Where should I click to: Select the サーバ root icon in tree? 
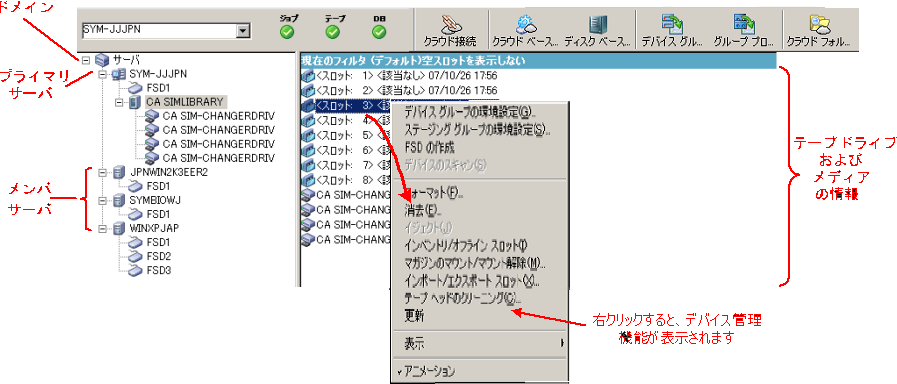click(101, 60)
